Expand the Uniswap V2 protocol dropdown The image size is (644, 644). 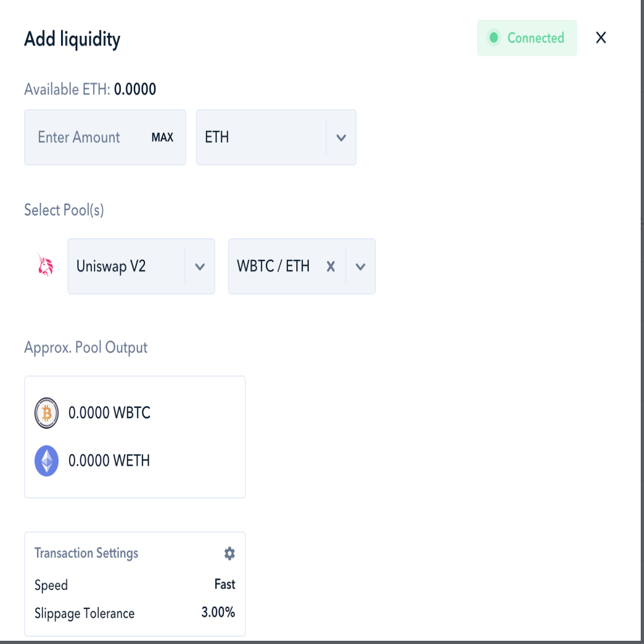click(x=200, y=266)
